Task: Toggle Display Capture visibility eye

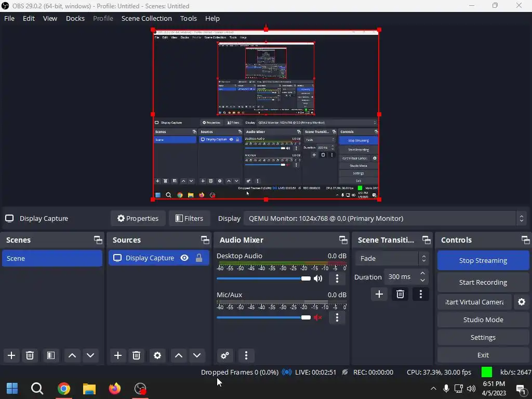Action: coord(184,258)
